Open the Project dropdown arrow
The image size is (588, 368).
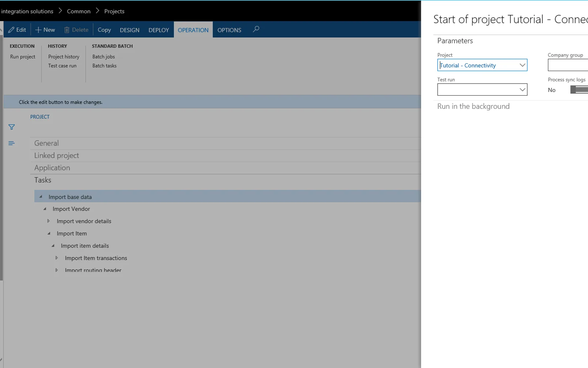pyautogui.click(x=522, y=65)
